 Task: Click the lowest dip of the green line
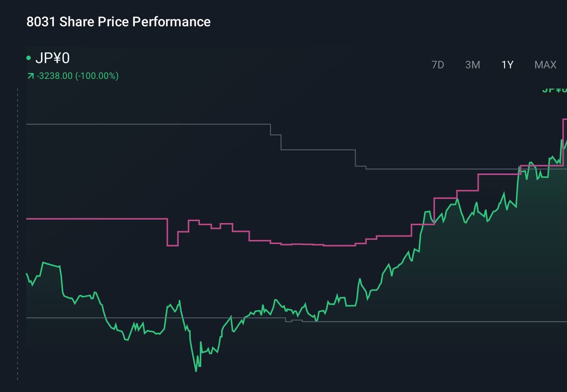click(197, 371)
